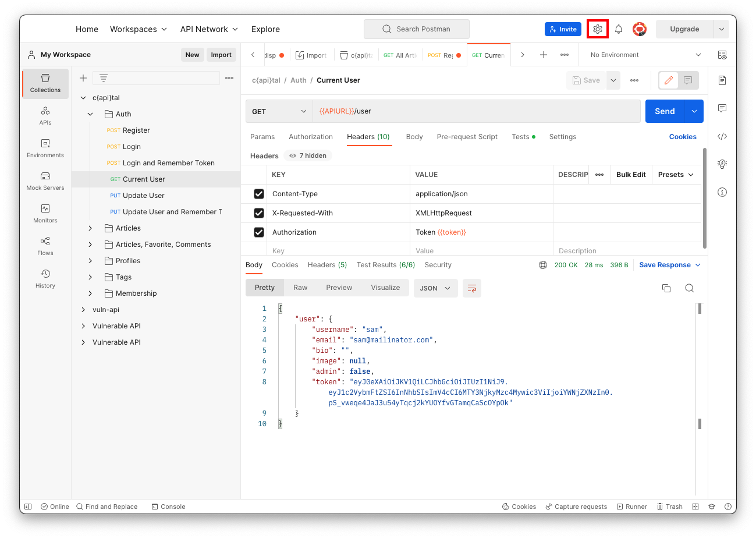Open the user avatar menu
Image resolution: width=756 pixels, height=538 pixels.
click(640, 29)
